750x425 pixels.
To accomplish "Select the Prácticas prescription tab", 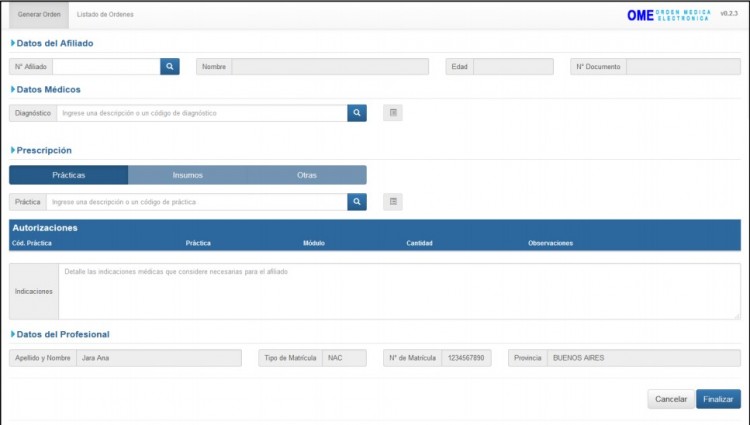I will (x=68, y=175).
